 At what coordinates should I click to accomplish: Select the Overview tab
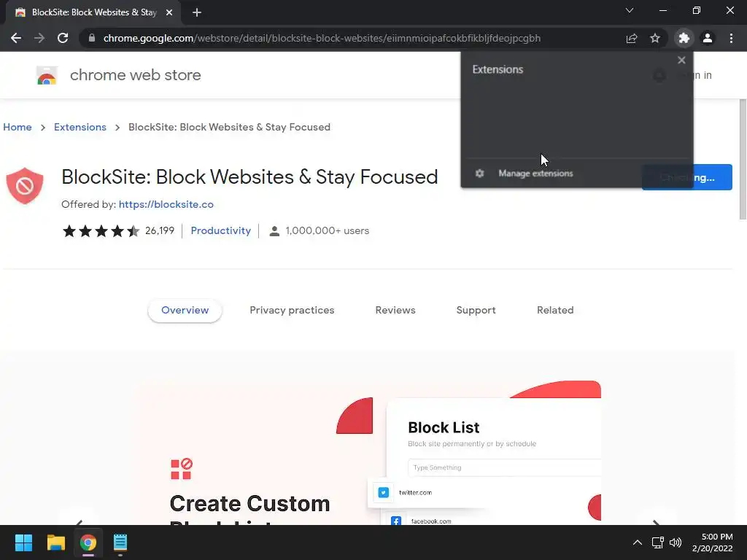click(185, 310)
